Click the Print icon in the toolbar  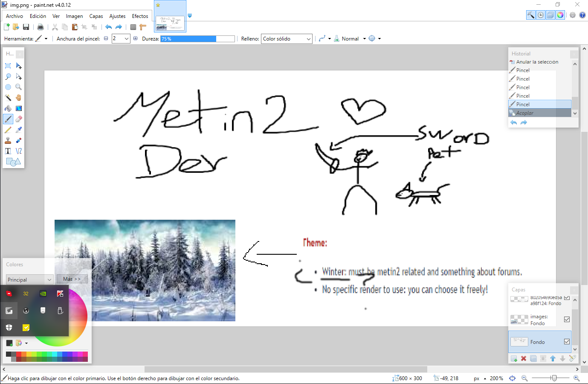tap(41, 27)
